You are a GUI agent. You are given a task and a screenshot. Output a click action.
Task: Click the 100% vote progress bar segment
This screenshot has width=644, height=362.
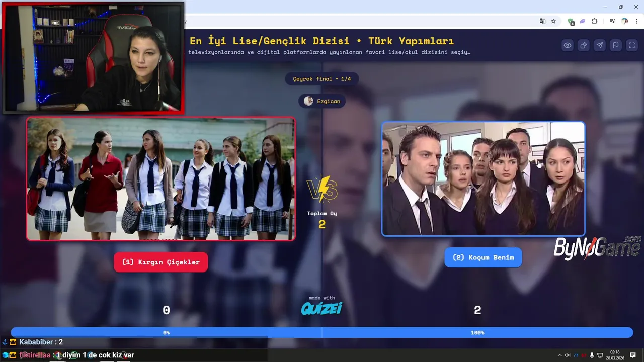coord(477,333)
